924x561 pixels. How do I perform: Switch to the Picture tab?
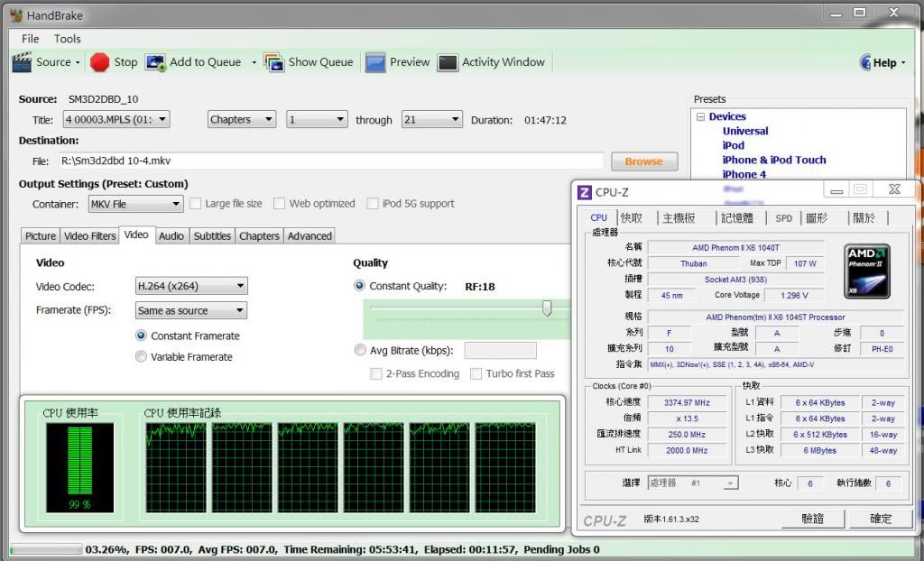click(40, 236)
